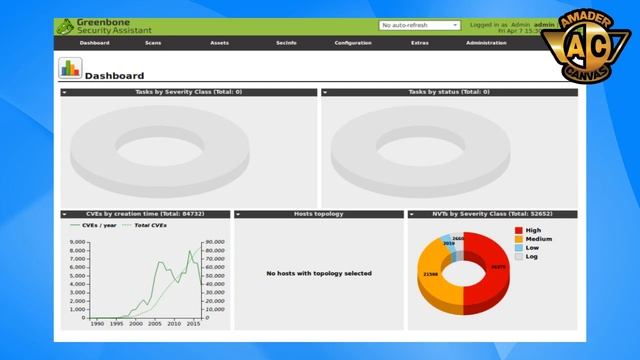Click the High severity legend swatch
The image size is (640, 360).
coord(518,231)
